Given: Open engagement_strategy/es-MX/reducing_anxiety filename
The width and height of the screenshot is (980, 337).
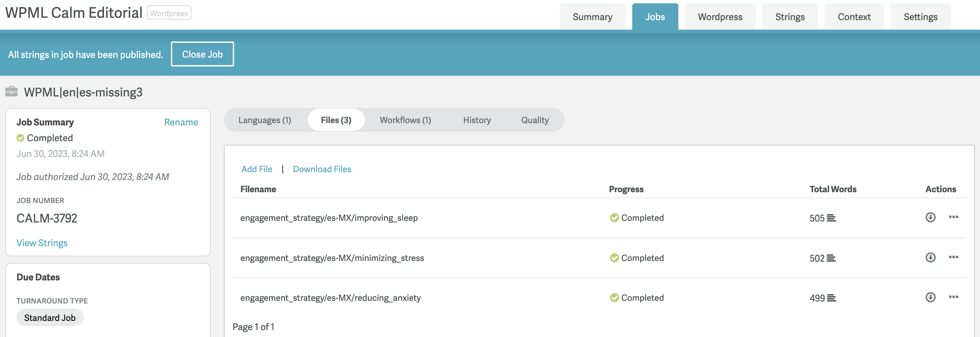Looking at the screenshot, I should [330, 298].
